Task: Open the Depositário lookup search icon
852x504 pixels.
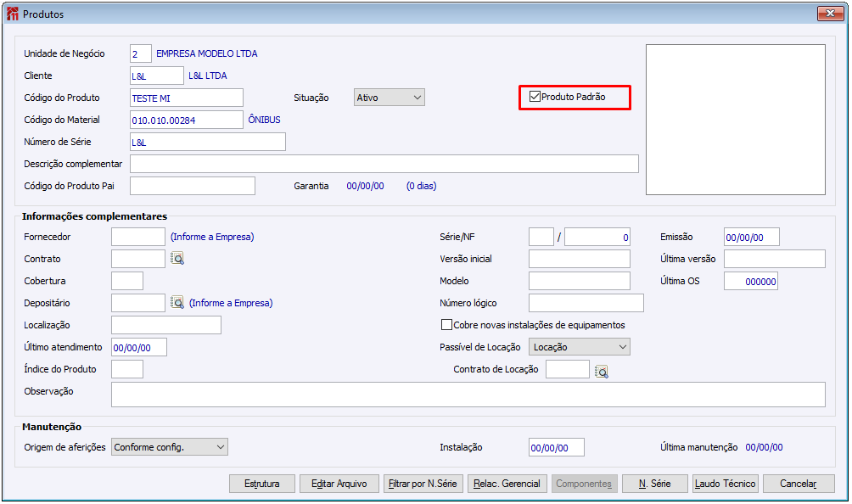Action: coord(177,303)
